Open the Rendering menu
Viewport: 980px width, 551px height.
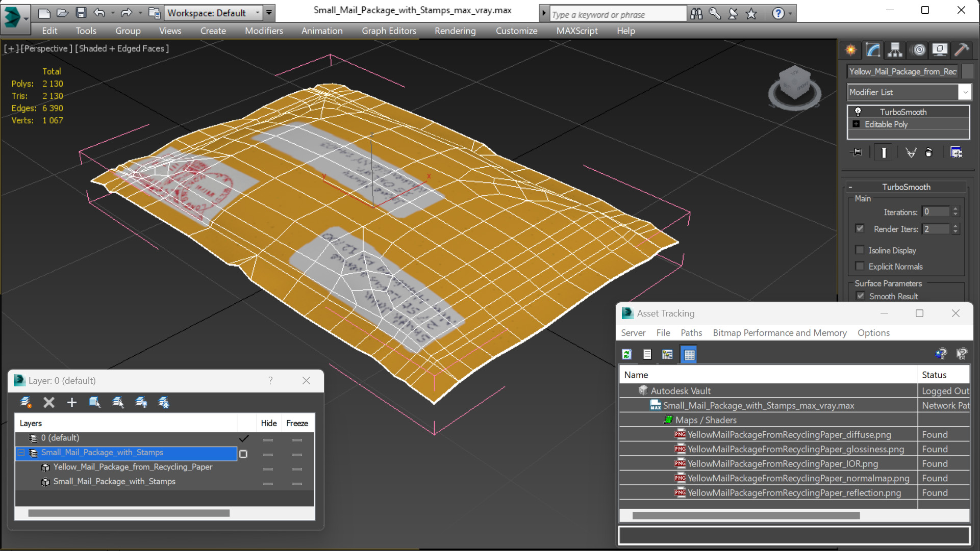[x=455, y=31]
